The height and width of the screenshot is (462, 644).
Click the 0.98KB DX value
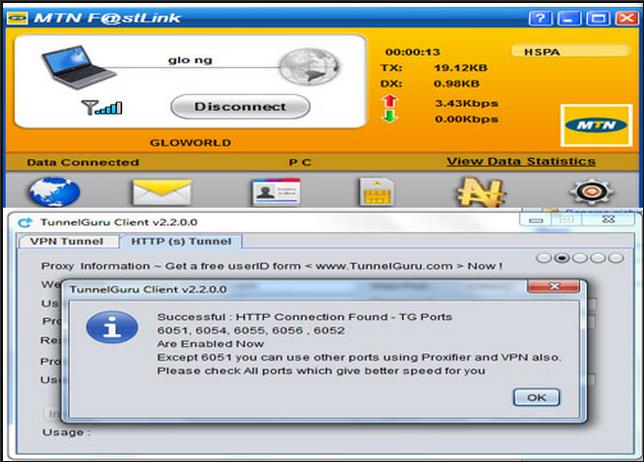click(457, 84)
